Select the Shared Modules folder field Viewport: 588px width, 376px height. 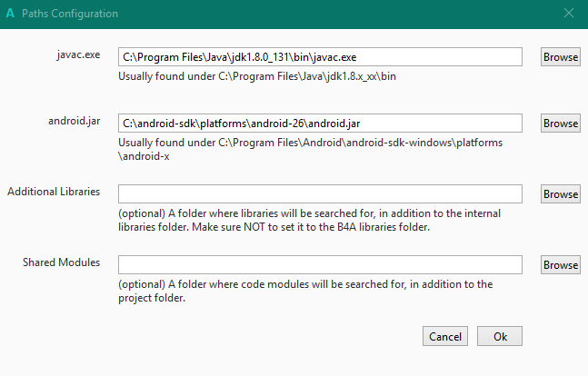click(x=320, y=264)
